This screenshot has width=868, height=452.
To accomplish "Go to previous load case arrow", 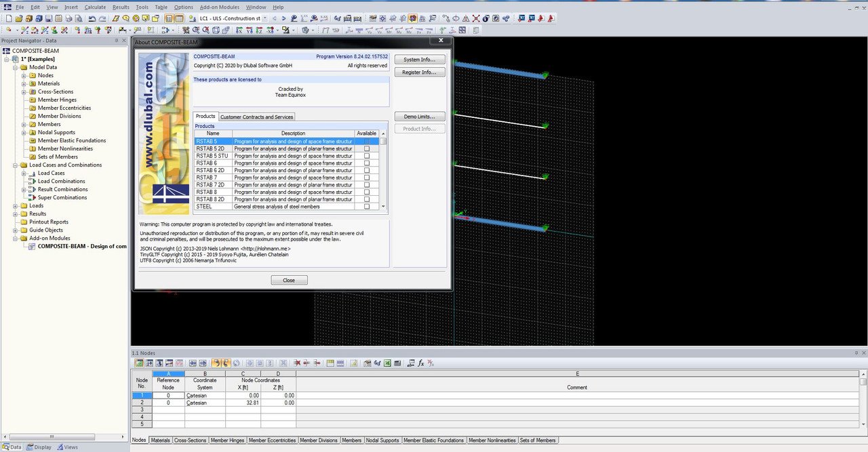I will click(x=275, y=18).
